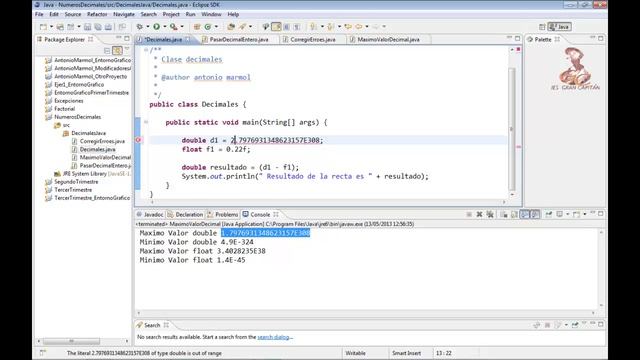Click the Last Edit Location icon
640x360 pixels.
coord(348,27)
